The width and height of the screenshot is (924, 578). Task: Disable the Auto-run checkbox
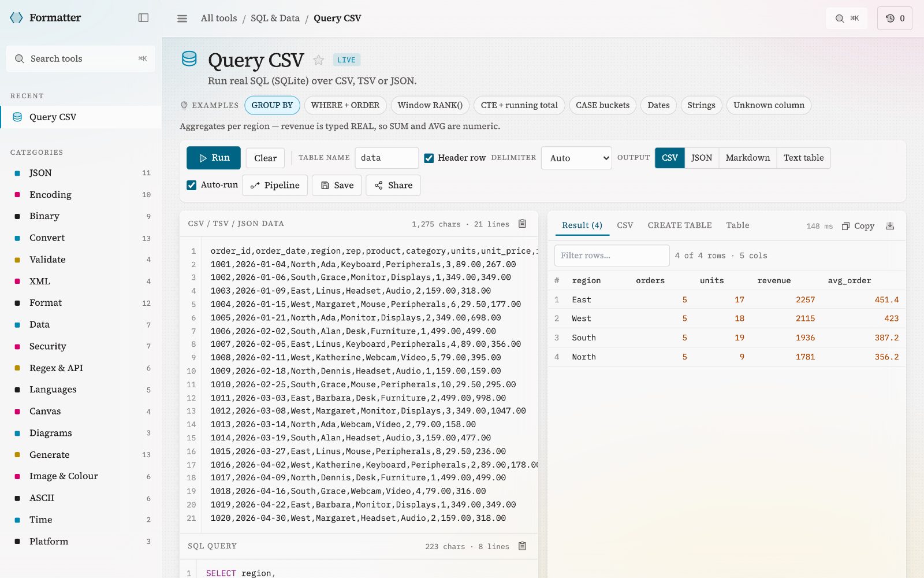click(x=192, y=185)
